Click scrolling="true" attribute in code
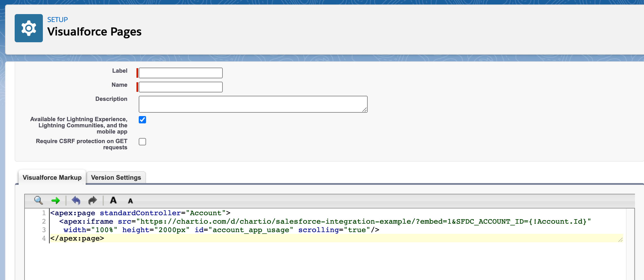644x280 pixels. [334, 230]
